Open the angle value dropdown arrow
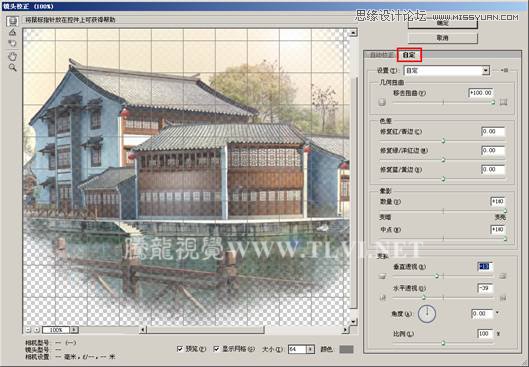529x367 pixels. [497, 313]
